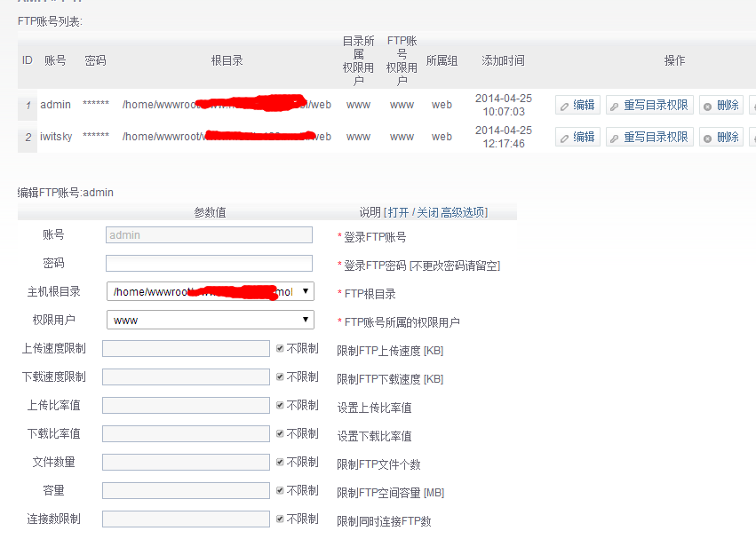Image resolution: width=756 pixels, height=539 pixels.
Task: Delete the iwitsky FTP account
Action: [721, 137]
